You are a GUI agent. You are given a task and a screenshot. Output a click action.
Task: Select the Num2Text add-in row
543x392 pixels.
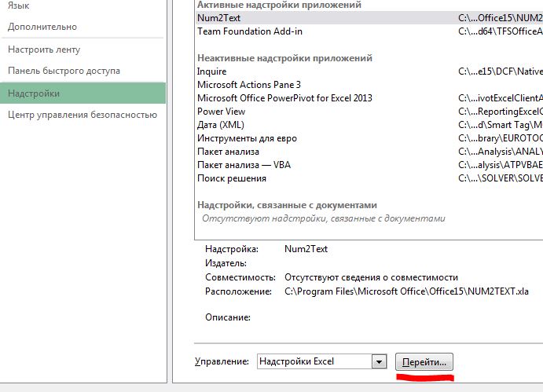[219, 18]
